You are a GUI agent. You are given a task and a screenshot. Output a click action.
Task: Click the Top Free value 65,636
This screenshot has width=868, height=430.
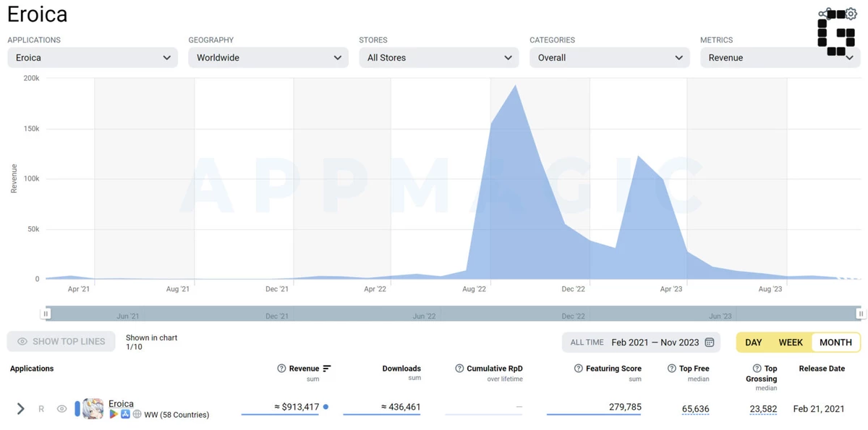695,409
